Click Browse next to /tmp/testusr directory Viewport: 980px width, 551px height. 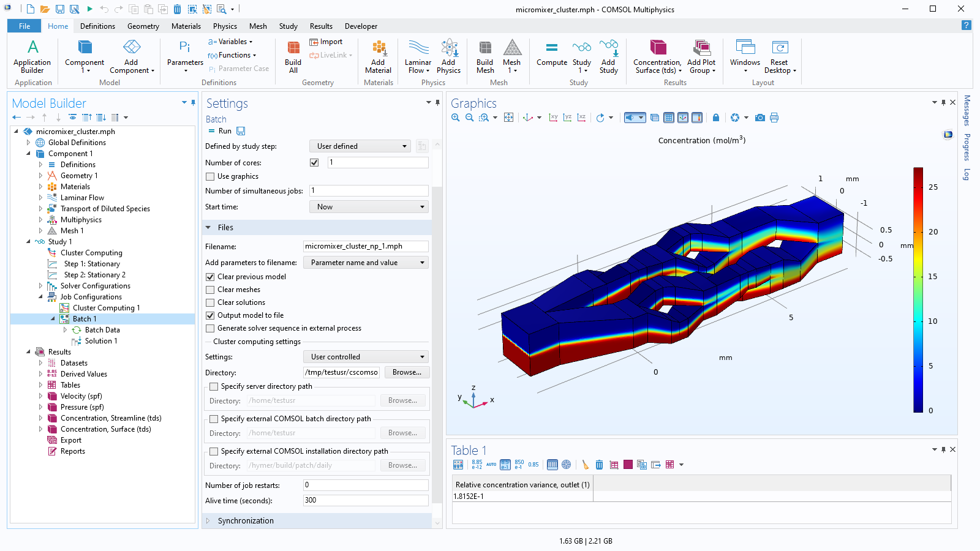pyautogui.click(x=407, y=372)
